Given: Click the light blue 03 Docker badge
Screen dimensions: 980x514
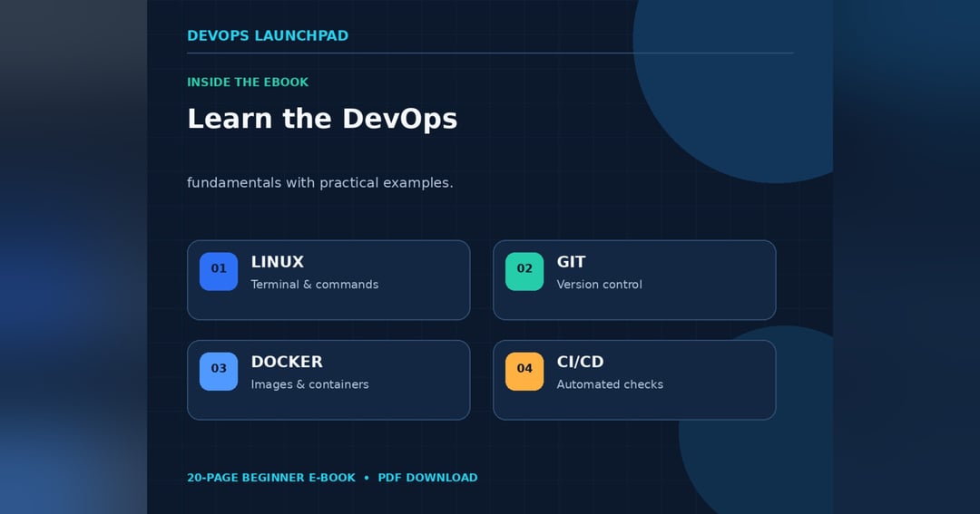Looking at the screenshot, I should pos(219,372).
